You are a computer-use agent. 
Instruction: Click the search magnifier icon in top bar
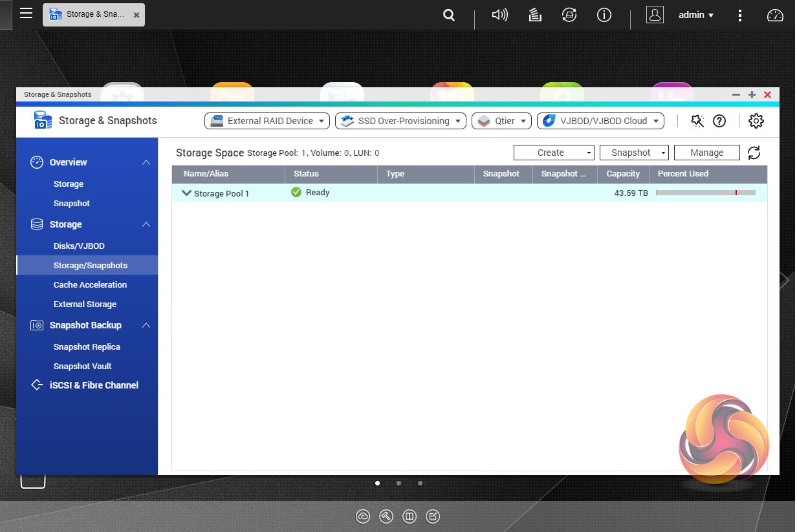[449, 15]
